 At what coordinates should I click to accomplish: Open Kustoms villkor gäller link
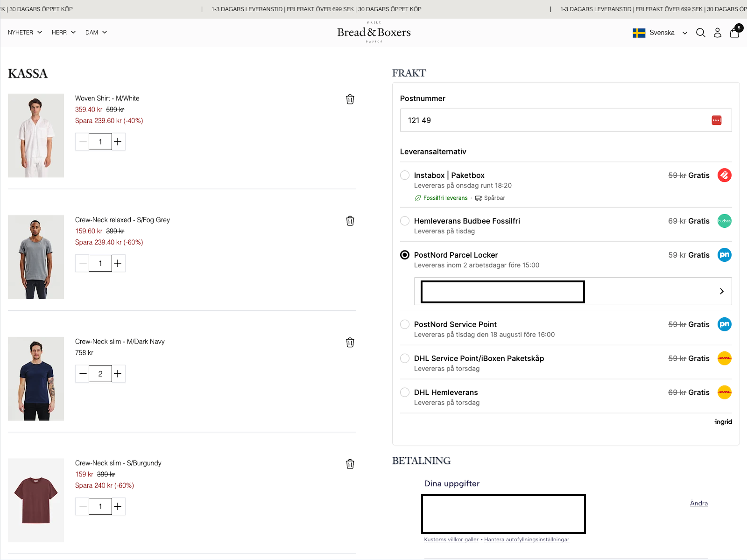coord(451,539)
